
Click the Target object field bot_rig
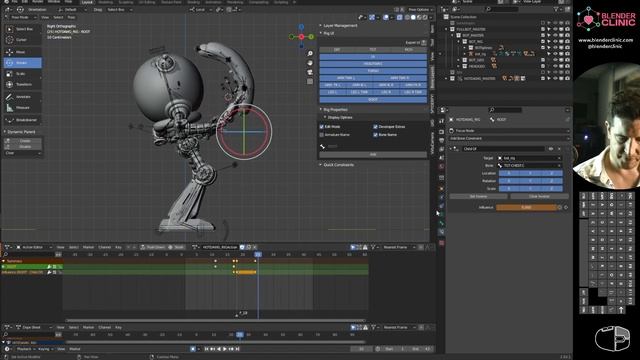tap(529, 158)
